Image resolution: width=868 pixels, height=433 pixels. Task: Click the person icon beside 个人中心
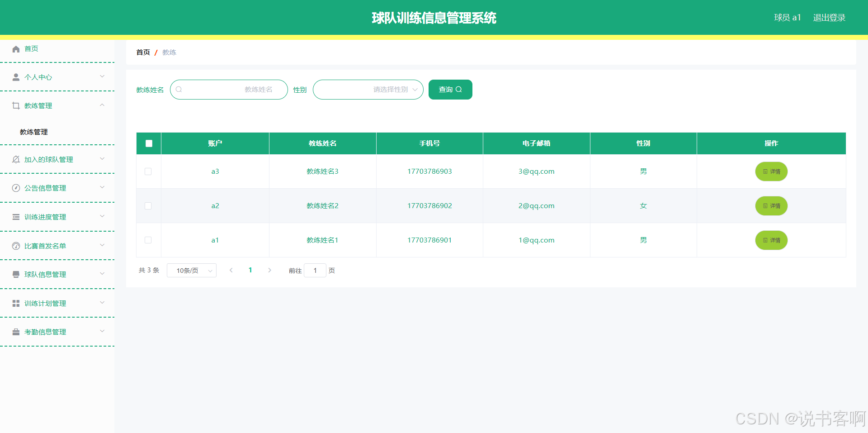coord(16,77)
